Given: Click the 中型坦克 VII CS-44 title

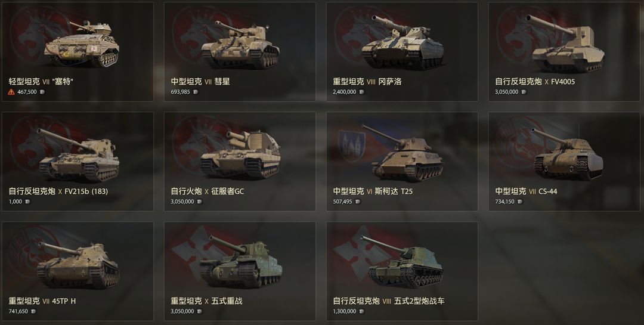Looking at the screenshot, I should (x=526, y=191).
